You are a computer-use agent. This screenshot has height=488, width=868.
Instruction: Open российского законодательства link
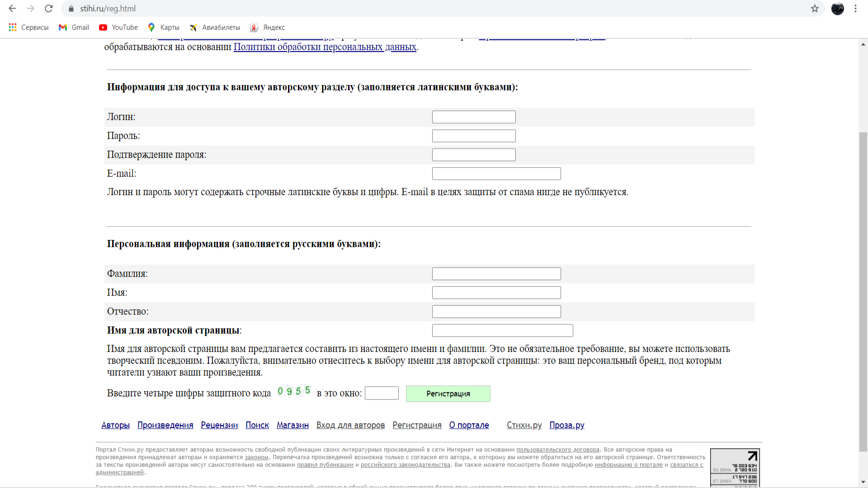(406, 465)
